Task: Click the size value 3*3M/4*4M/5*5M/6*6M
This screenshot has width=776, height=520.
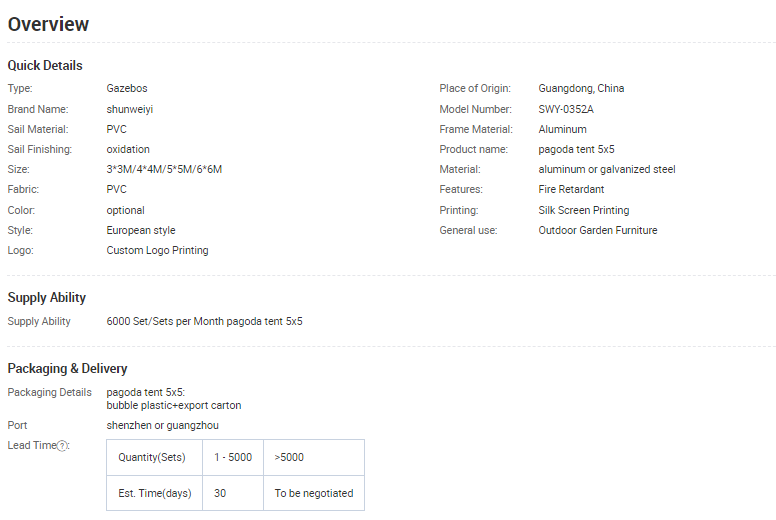Action: (164, 169)
